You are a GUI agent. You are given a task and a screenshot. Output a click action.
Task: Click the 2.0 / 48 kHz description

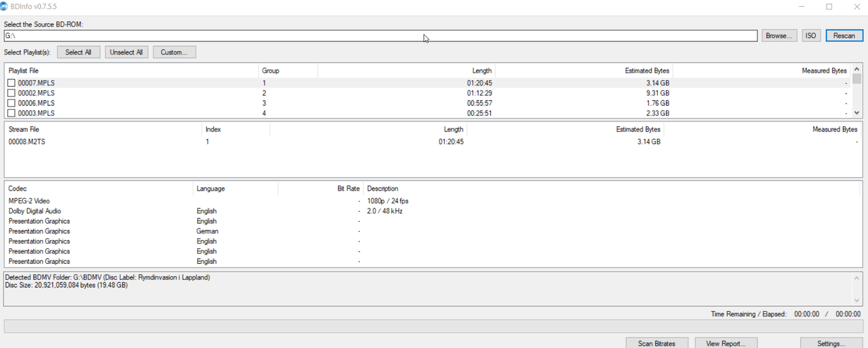coord(384,211)
